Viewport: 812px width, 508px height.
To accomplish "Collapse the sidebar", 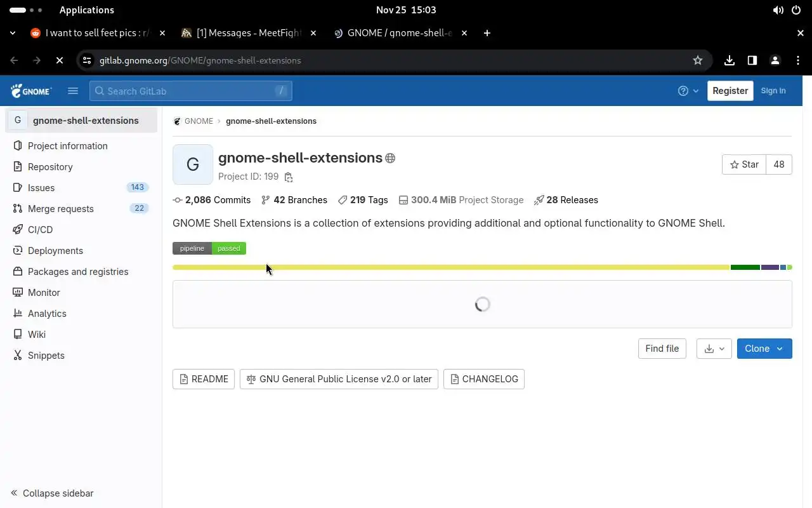I will tap(52, 493).
